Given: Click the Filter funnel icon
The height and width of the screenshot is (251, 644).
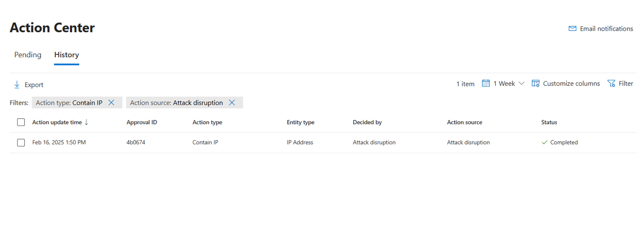Looking at the screenshot, I should point(611,84).
